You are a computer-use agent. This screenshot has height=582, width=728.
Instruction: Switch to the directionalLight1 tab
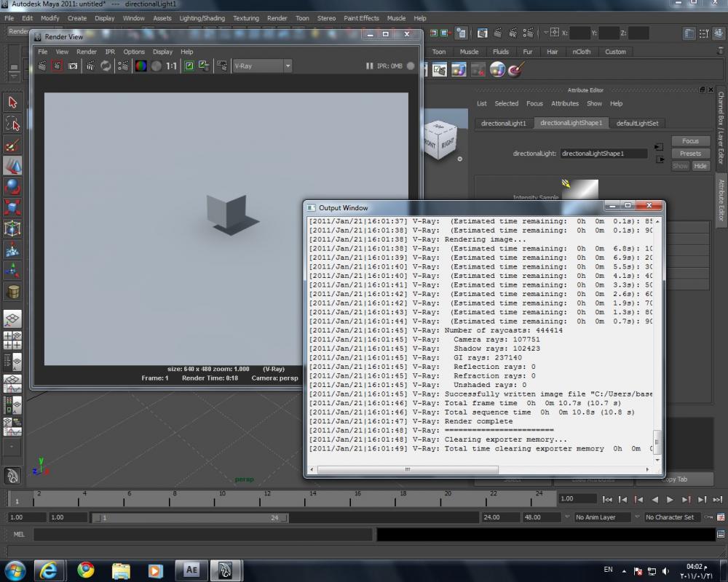(x=503, y=123)
